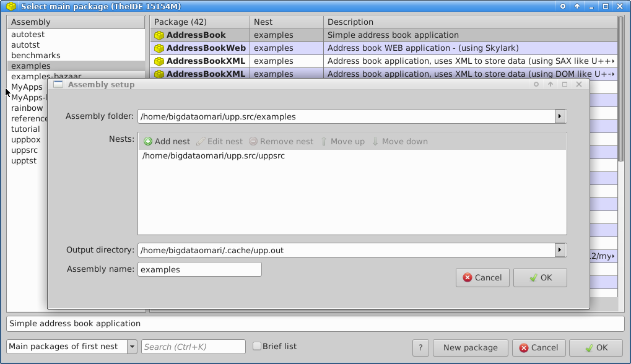
Task: Expand the Main packages of first nest dropdown
Action: tap(132, 347)
